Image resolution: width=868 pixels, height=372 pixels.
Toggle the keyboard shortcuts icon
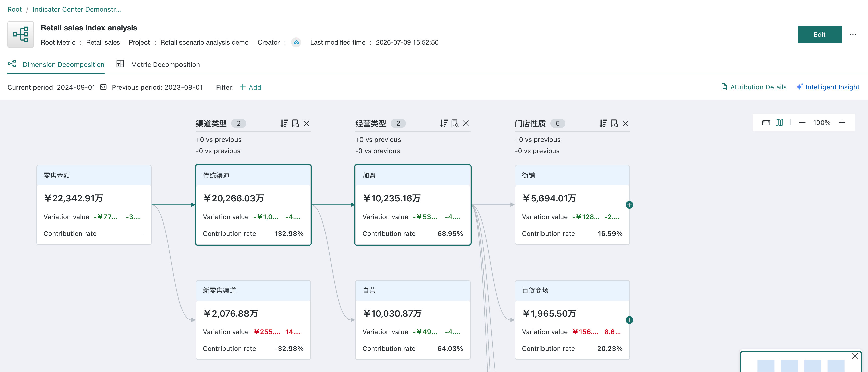coord(766,123)
